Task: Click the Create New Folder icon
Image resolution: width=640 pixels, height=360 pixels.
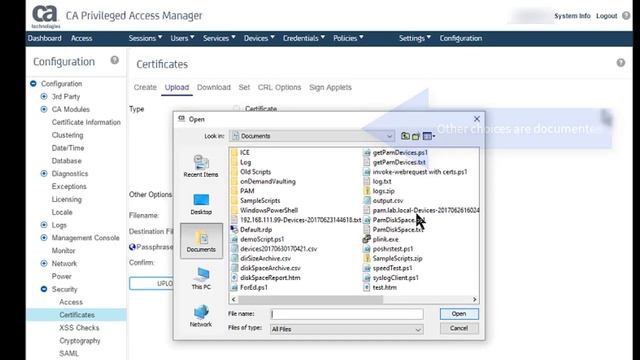Action: point(416,136)
